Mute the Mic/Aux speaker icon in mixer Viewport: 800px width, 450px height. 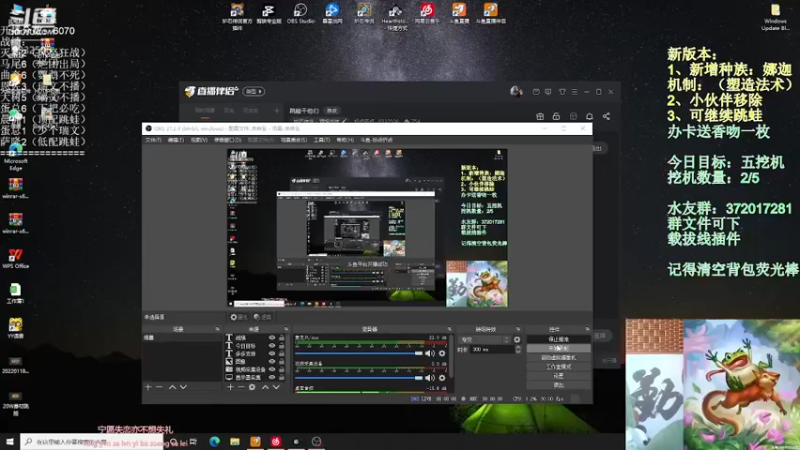pos(430,353)
